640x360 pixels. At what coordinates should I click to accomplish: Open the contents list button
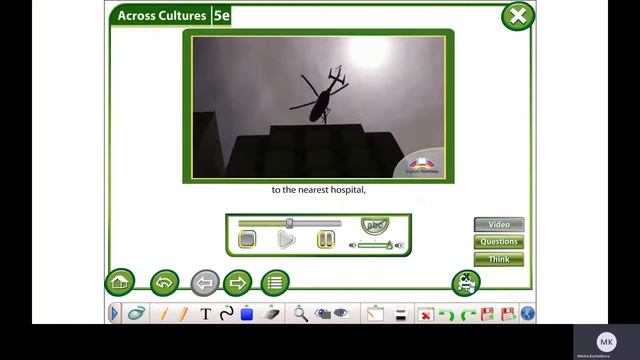pos(275,282)
